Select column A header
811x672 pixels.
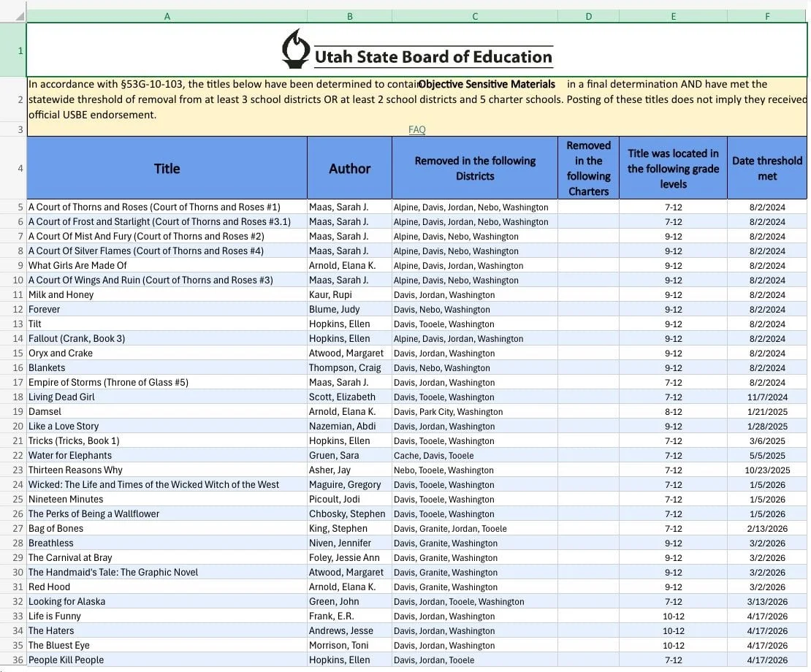coord(167,16)
